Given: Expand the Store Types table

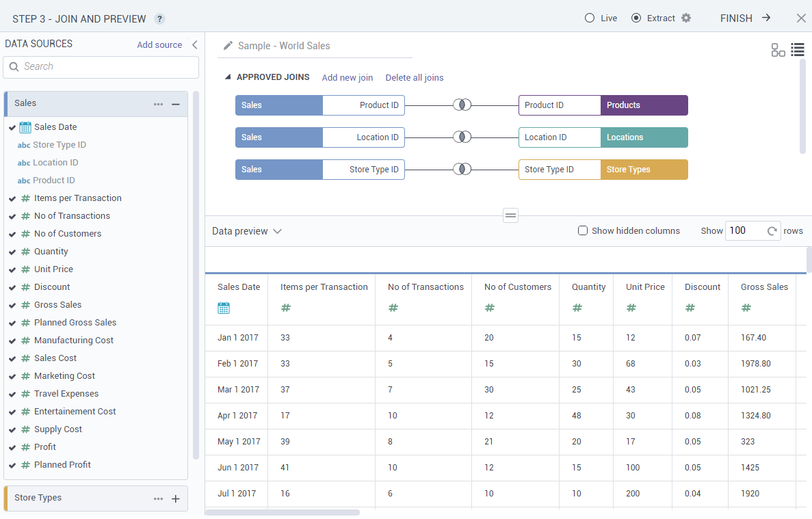Looking at the screenshot, I should click(x=175, y=498).
